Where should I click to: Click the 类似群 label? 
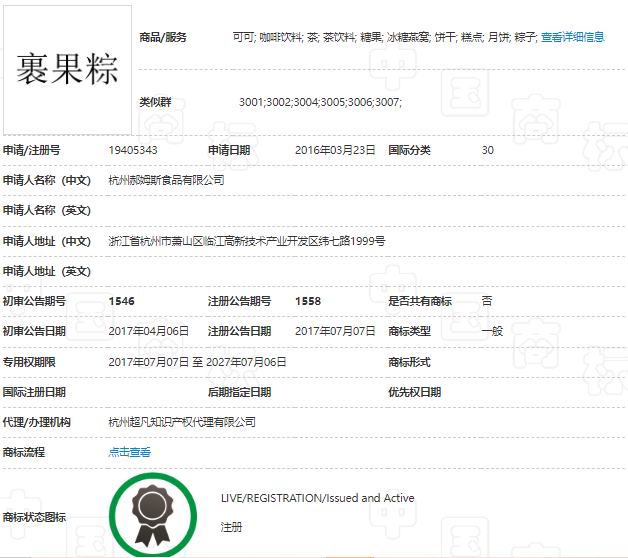[155, 102]
